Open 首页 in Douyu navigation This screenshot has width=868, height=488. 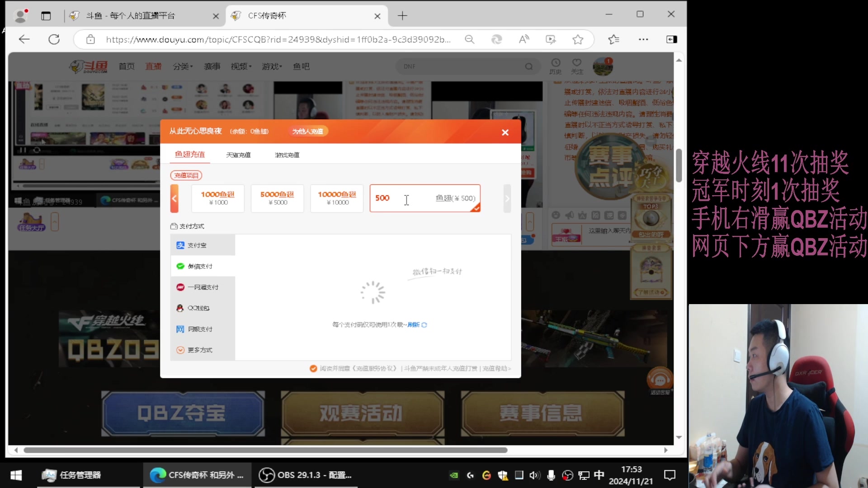[127, 66]
